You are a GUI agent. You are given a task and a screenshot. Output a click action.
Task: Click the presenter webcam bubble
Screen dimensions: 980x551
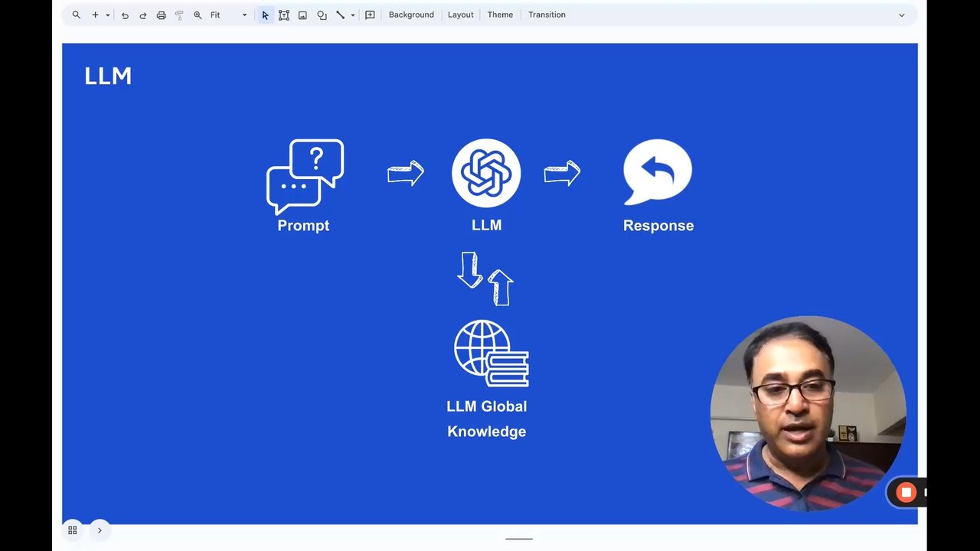(x=808, y=413)
